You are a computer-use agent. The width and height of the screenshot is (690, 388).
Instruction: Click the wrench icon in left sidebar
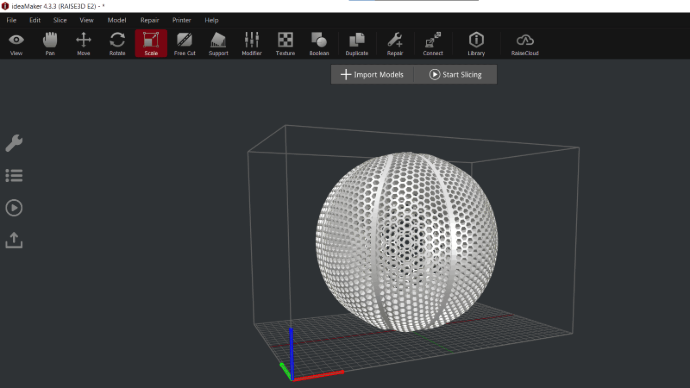pyautogui.click(x=14, y=143)
